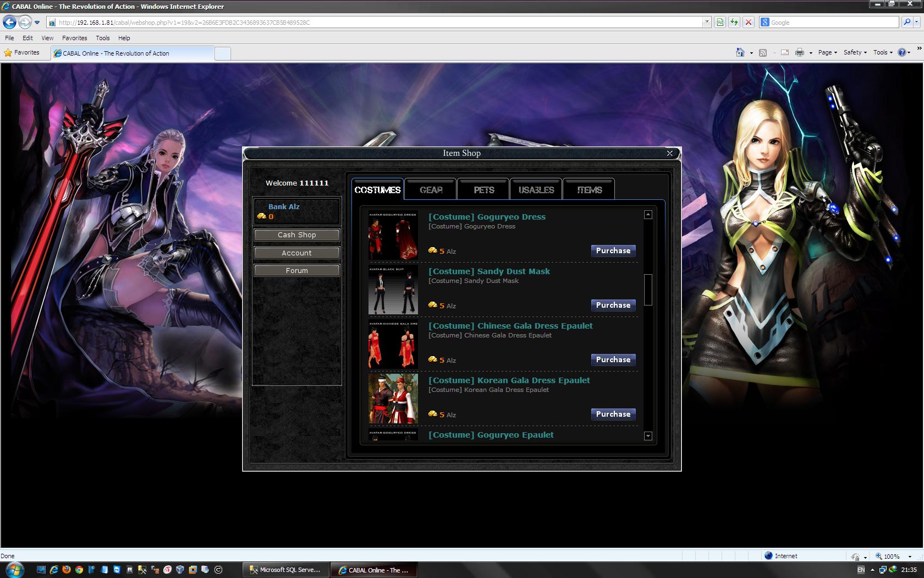Purchase the Goguryeo Dress costume

613,250
